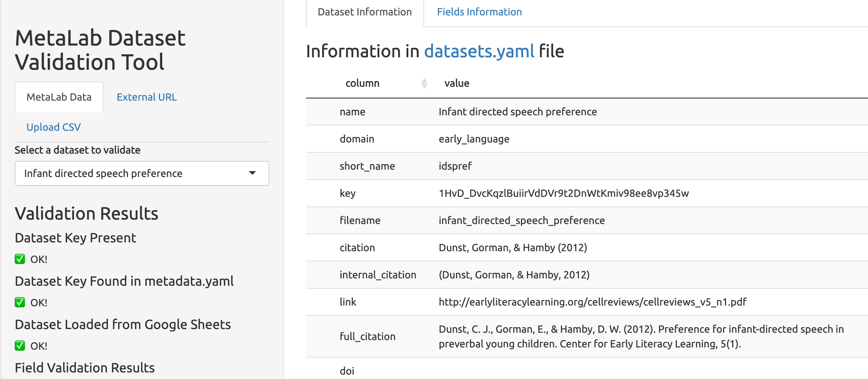Screen dimensions: 868x379
Task: Click the sort arrows icon beside column header
Action: click(424, 83)
